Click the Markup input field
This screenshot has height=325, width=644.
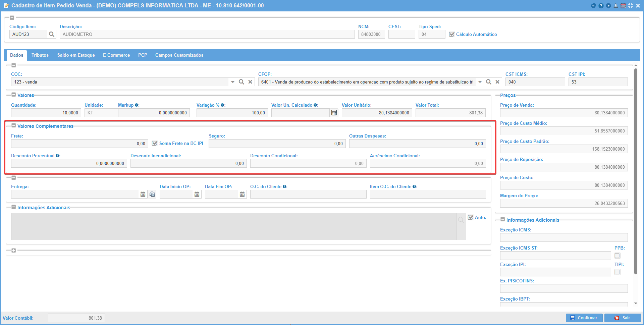coord(154,113)
